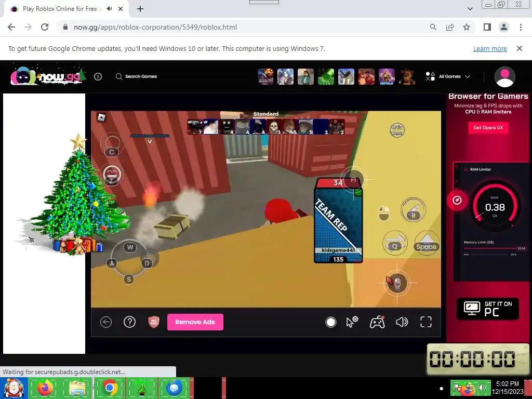Open the help question mark icon

(129, 322)
